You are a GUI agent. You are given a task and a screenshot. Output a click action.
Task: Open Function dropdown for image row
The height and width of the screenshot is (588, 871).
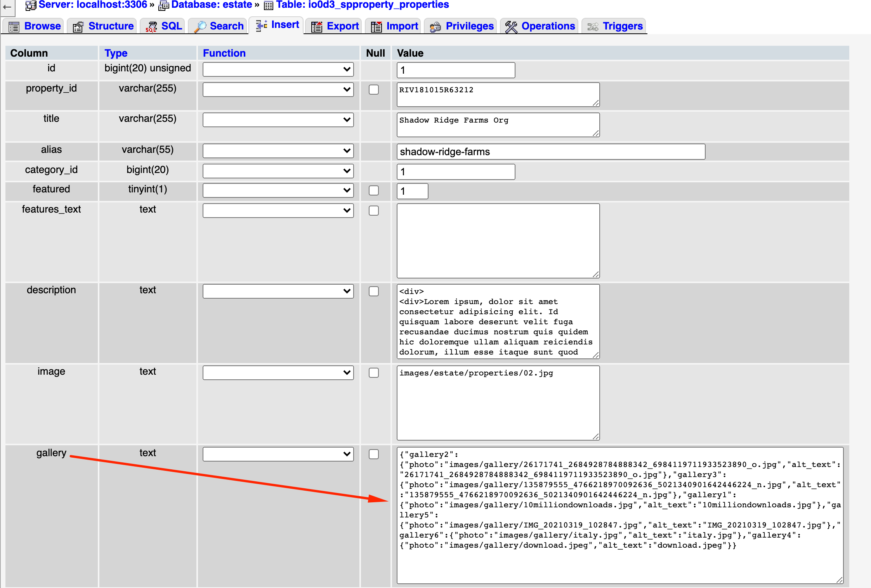click(x=278, y=373)
